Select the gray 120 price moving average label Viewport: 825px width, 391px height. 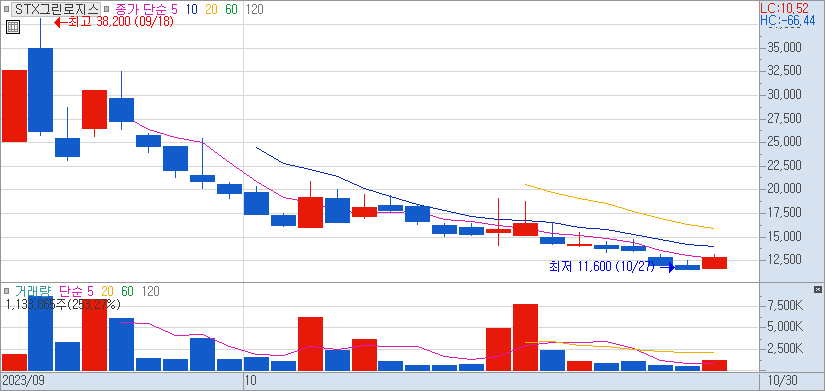pyautogui.click(x=255, y=9)
